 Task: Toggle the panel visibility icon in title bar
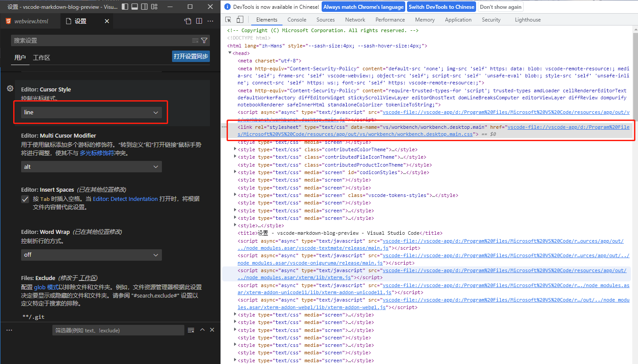click(x=134, y=6)
